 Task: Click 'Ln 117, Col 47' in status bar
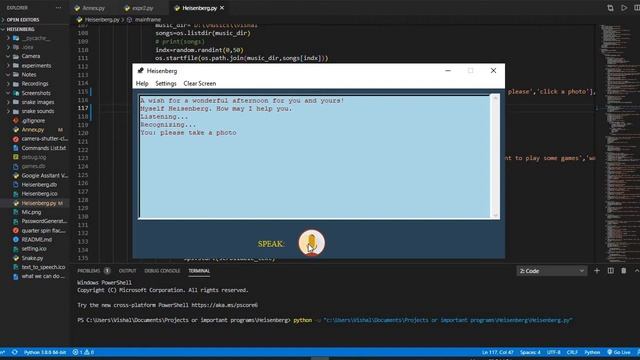(x=498, y=352)
